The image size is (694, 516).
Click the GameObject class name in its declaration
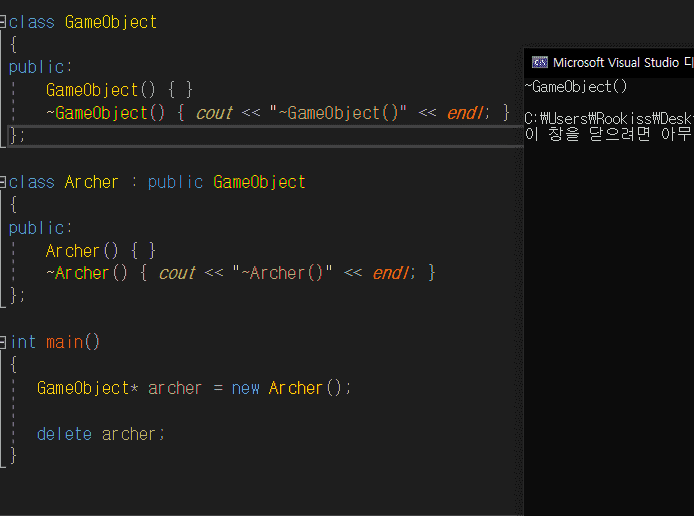click(111, 22)
